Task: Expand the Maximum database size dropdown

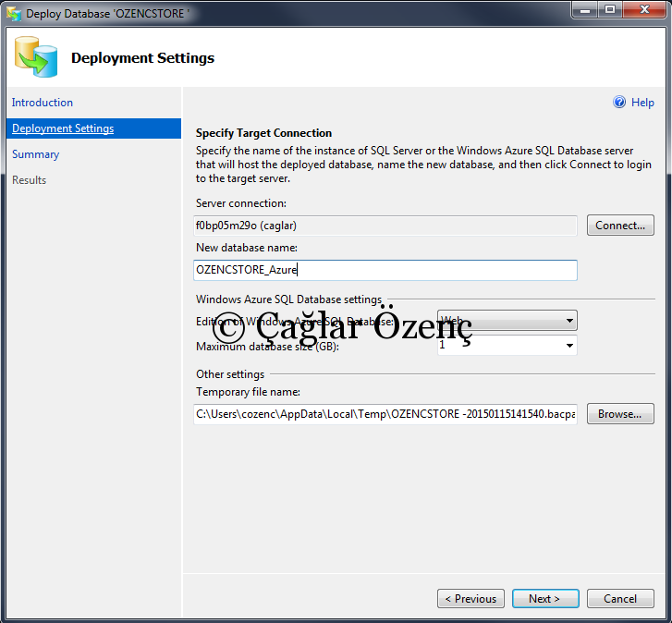Action: 507,346
